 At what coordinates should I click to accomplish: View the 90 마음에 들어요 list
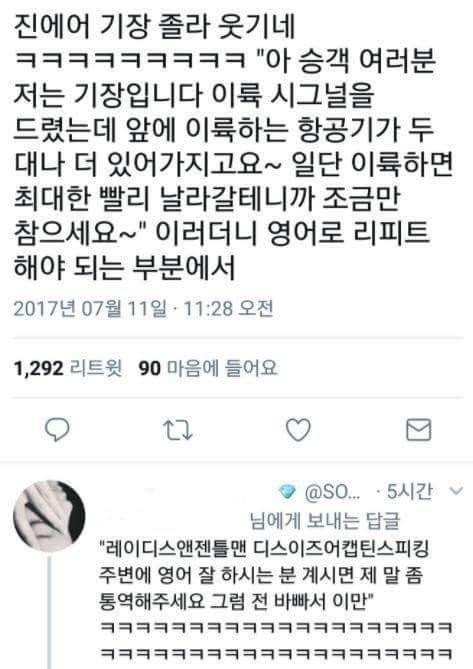pos(208,368)
